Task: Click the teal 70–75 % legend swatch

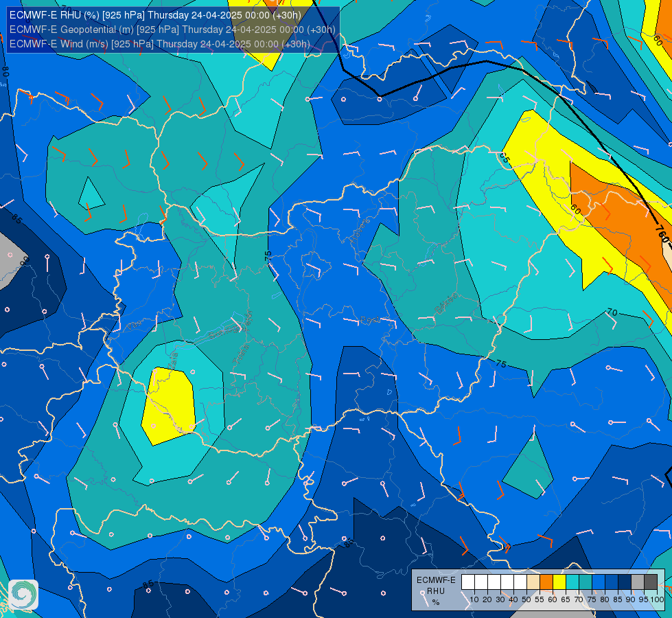Action: point(586,582)
